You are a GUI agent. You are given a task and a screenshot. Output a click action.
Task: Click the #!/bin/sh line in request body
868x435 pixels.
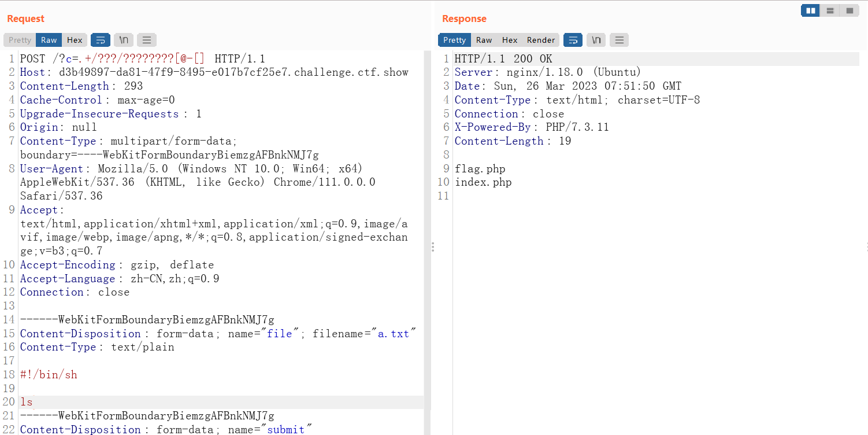pyautogui.click(x=49, y=375)
